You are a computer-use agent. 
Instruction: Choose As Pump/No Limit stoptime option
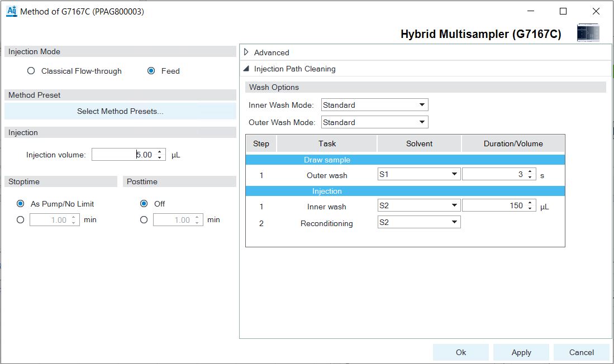click(x=21, y=204)
